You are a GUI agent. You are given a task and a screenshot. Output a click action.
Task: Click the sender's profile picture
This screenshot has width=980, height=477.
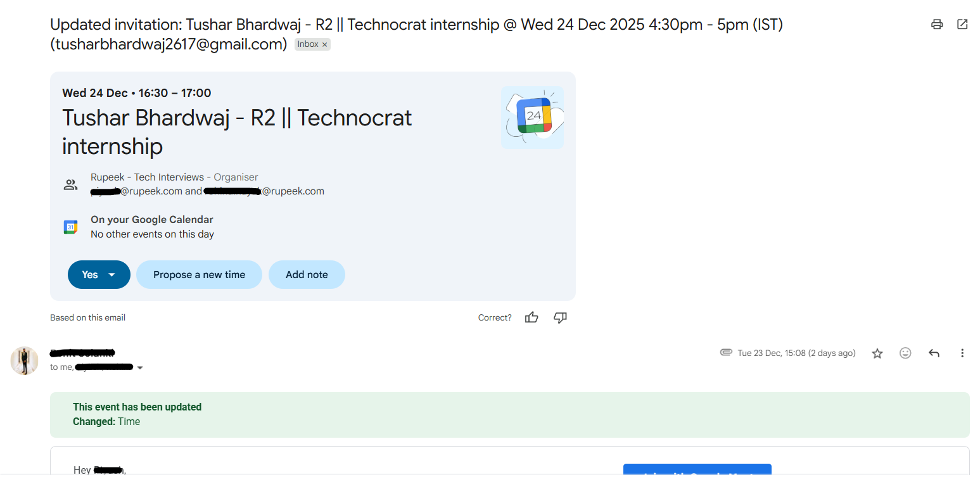click(24, 360)
